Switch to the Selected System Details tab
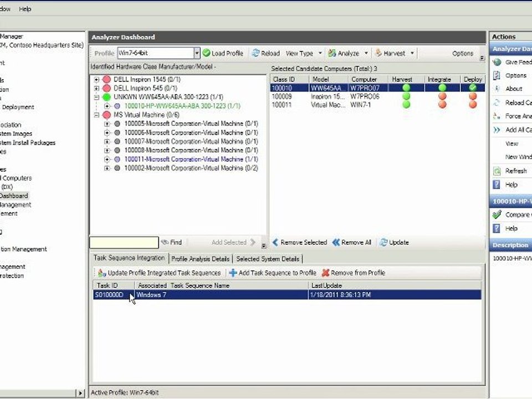This screenshot has height=399, width=532. (268, 259)
